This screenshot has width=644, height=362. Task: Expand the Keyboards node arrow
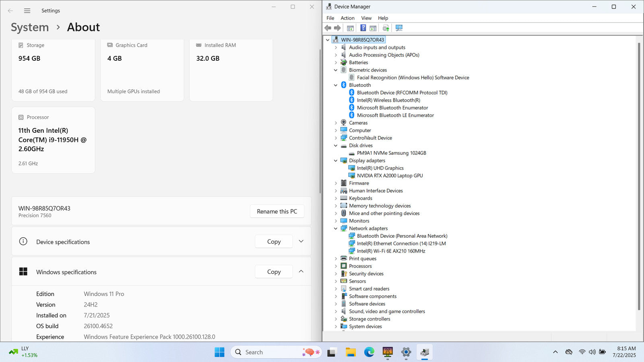pos(336,198)
